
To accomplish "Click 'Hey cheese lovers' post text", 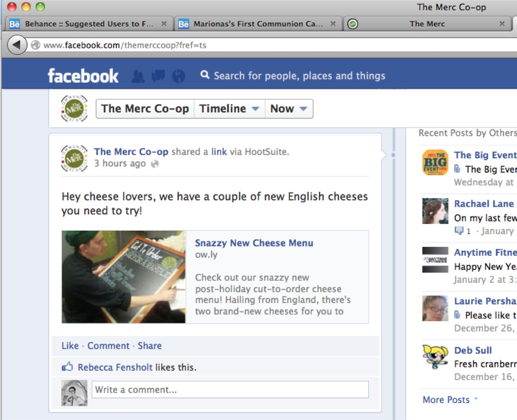I will pyautogui.click(x=214, y=203).
